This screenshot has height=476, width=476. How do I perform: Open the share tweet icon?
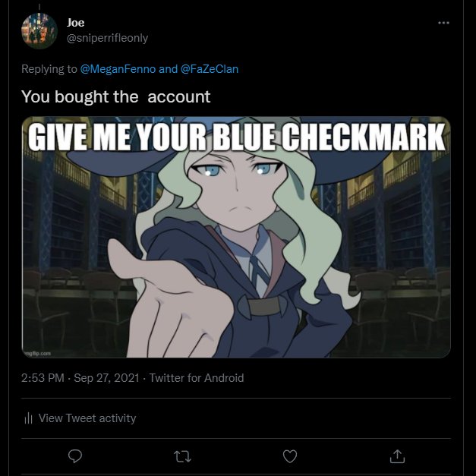pos(397,456)
